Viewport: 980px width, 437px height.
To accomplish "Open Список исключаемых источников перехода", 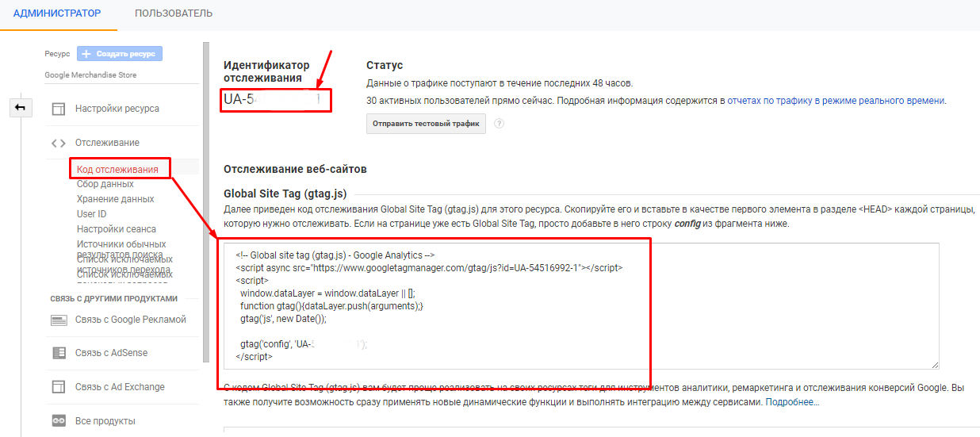I will coord(124,265).
